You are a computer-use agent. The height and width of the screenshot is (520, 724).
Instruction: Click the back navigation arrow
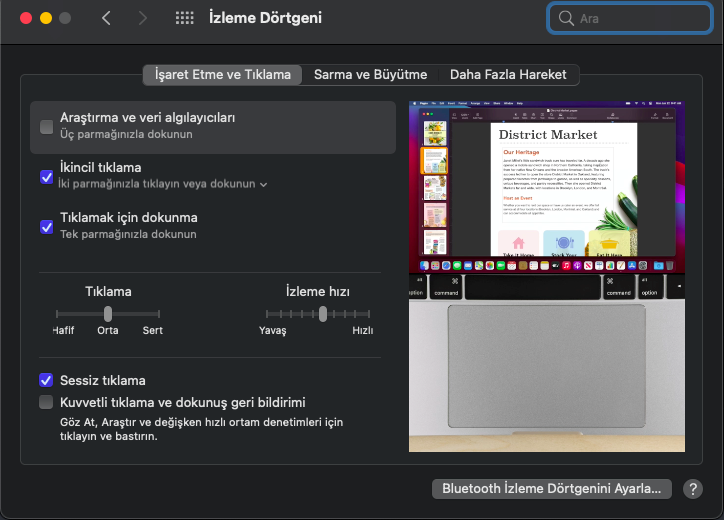(x=107, y=18)
